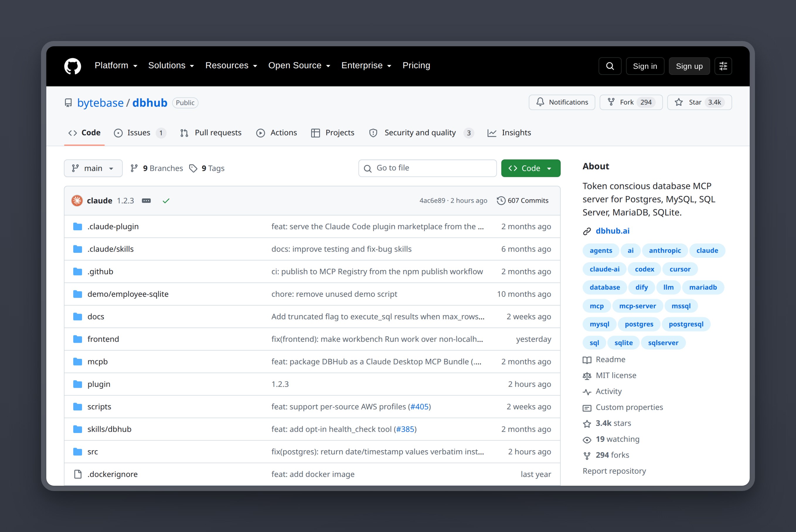Star the dbhub repository

click(x=699, y=102)
